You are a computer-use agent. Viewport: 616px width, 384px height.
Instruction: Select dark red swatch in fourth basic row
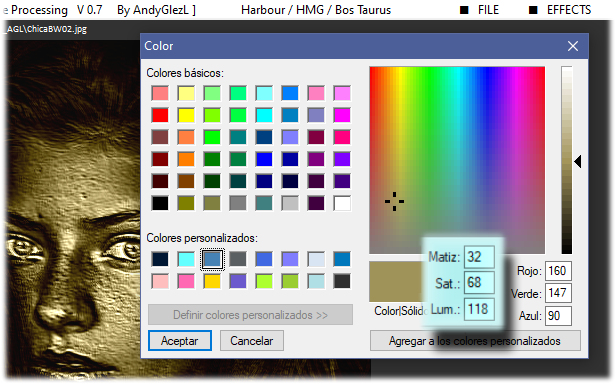pos(160,159)
